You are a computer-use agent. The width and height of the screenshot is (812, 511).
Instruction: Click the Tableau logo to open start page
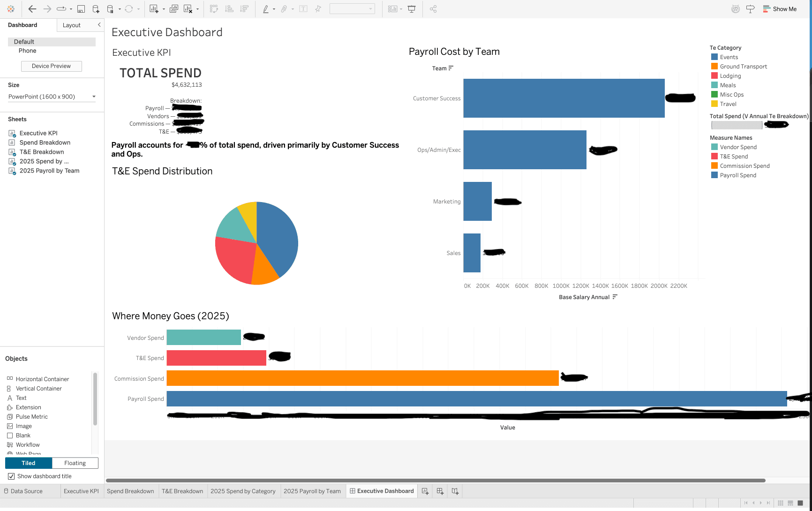pos(10,8)
